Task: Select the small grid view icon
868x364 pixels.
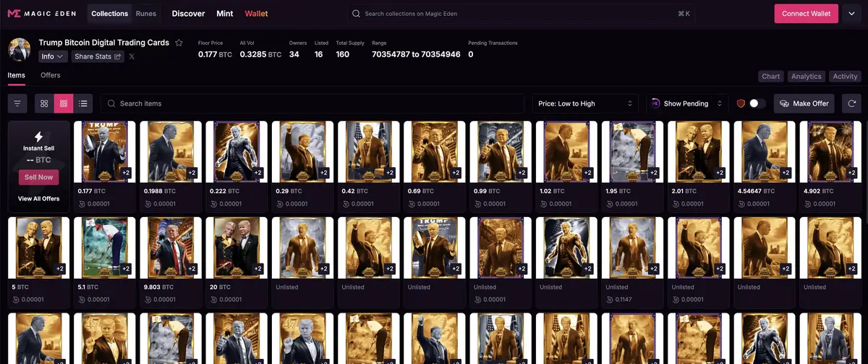Action: (64, 103)
